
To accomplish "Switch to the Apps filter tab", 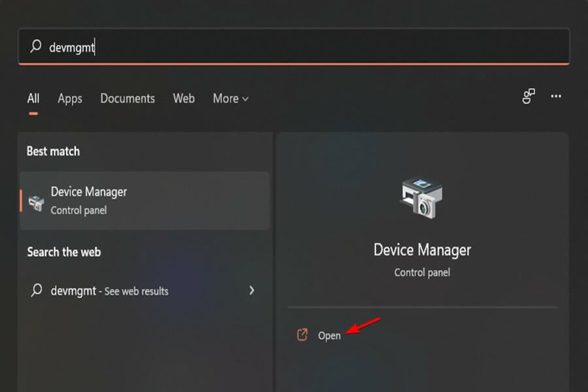I will click(70, 99).
